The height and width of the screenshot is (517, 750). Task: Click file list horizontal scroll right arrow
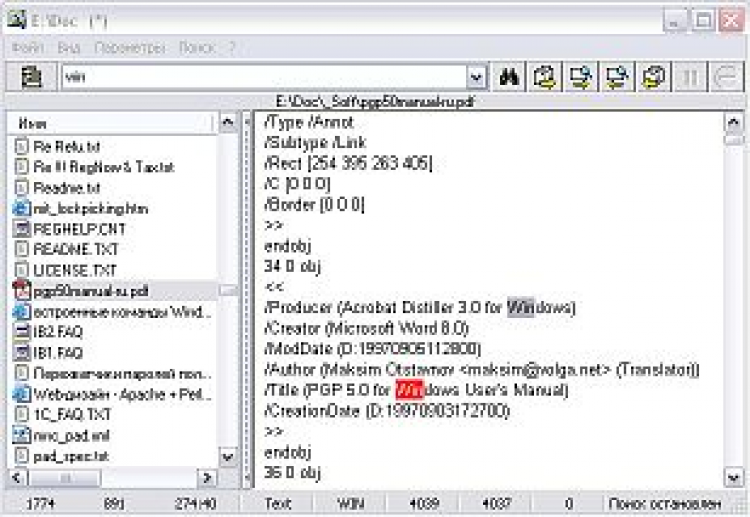tap(207, 477)
